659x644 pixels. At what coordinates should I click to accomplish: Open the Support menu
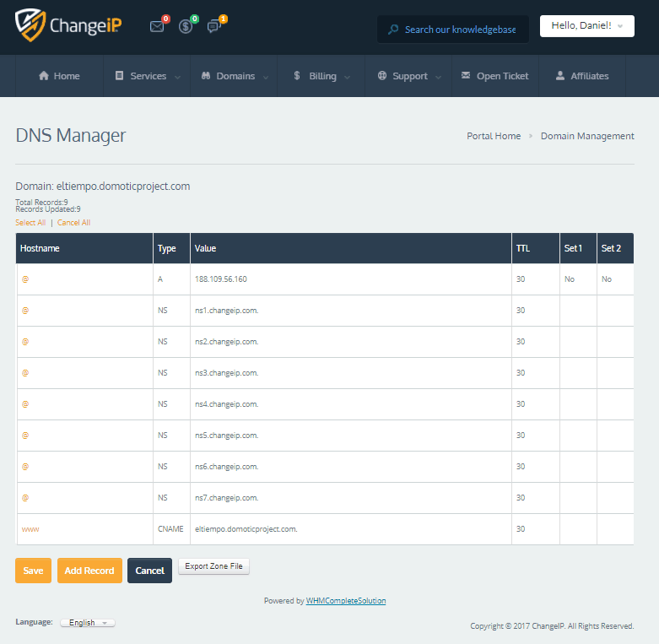click(x=408, y=76)
